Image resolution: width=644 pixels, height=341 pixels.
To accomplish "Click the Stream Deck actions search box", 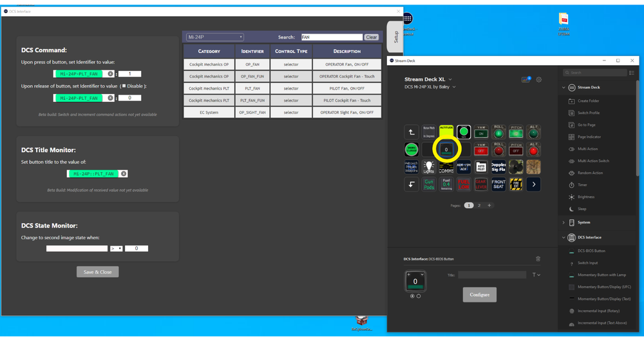I will coord(595,73).
